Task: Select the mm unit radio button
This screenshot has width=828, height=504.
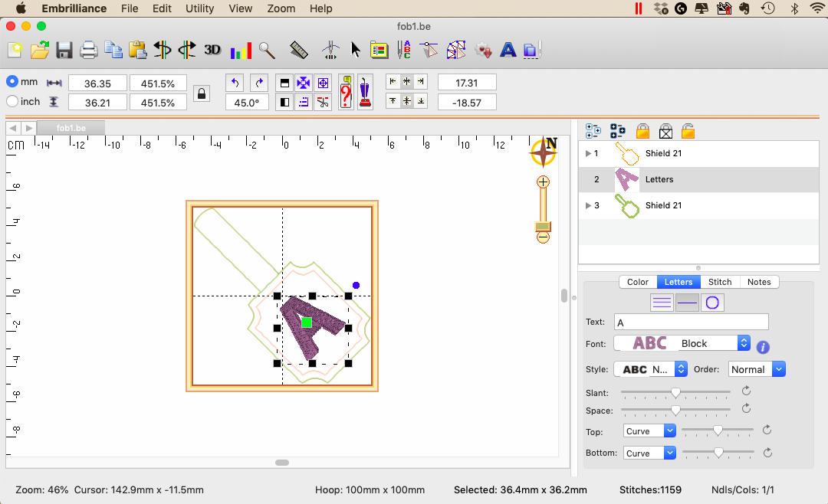Action: (x=12, y=81)
